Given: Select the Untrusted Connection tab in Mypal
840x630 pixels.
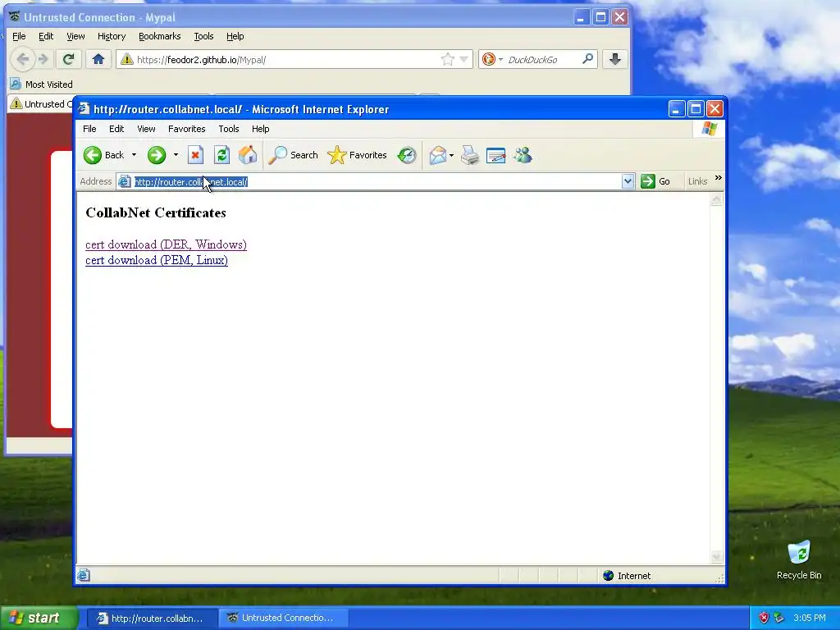Looking at the screenshot, I should (x=41, y=104).
